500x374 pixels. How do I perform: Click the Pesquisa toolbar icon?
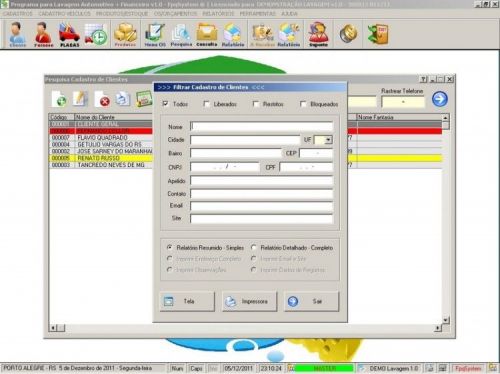[x=181, y=34]
